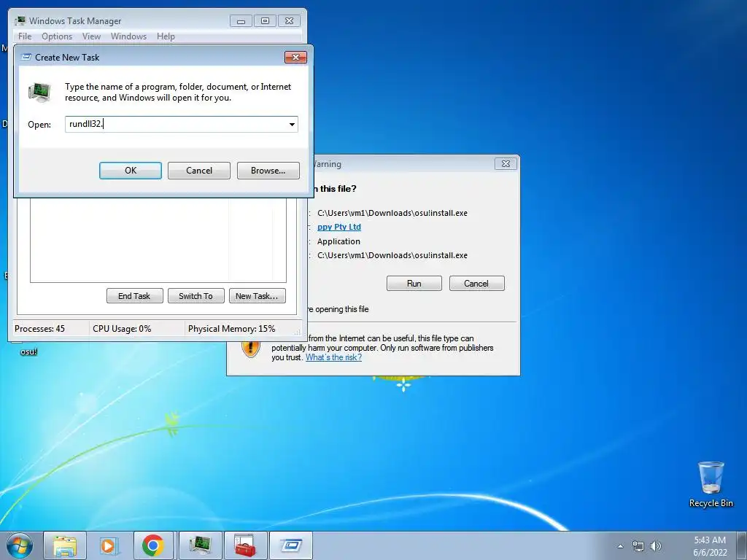The height and width of the screenshot is (560, 747).
Task: Open Task Manager Windows menu
Action: 128,36
